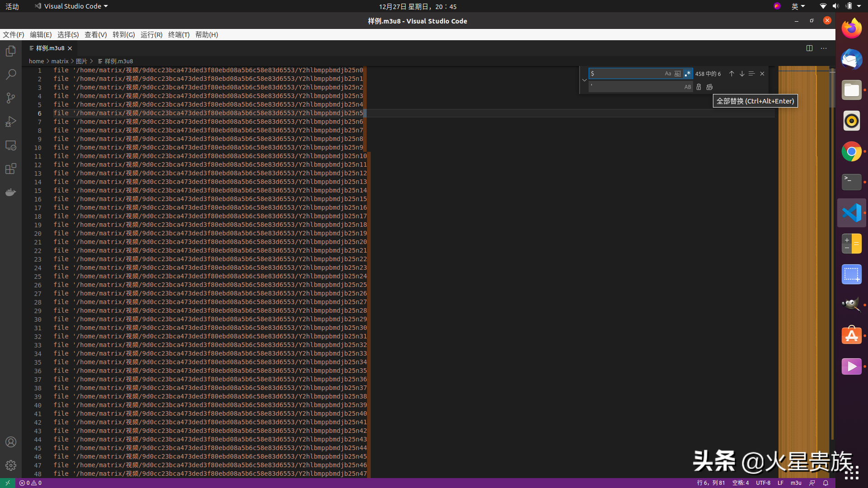This screenshot has height=488, width=868.
Task: Click the Replace single match icon
Action: pos(699,87)
